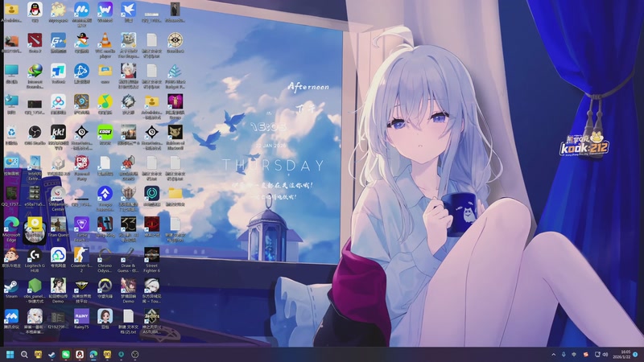644x362 pixels.
Task: Launch OBS Studio desktop shortcut
Action: click(35, 133)
